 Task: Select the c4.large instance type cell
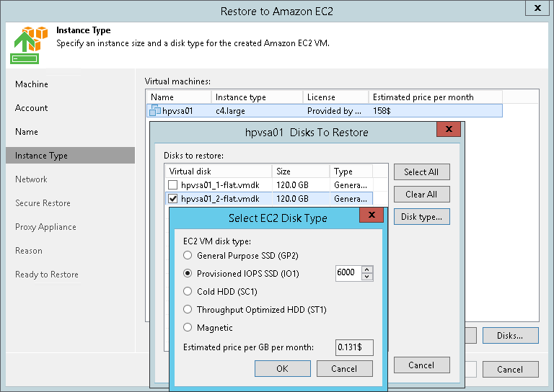[x=230, y=111]
